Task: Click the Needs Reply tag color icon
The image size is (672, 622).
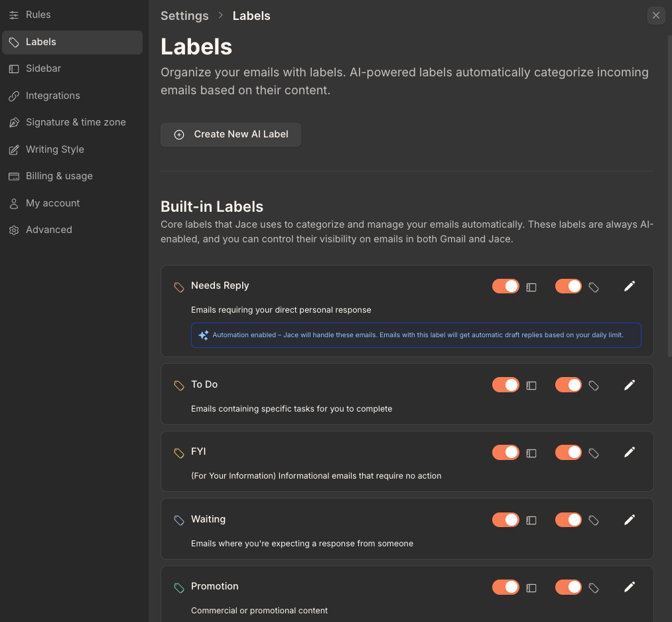Action: [179, 287]
